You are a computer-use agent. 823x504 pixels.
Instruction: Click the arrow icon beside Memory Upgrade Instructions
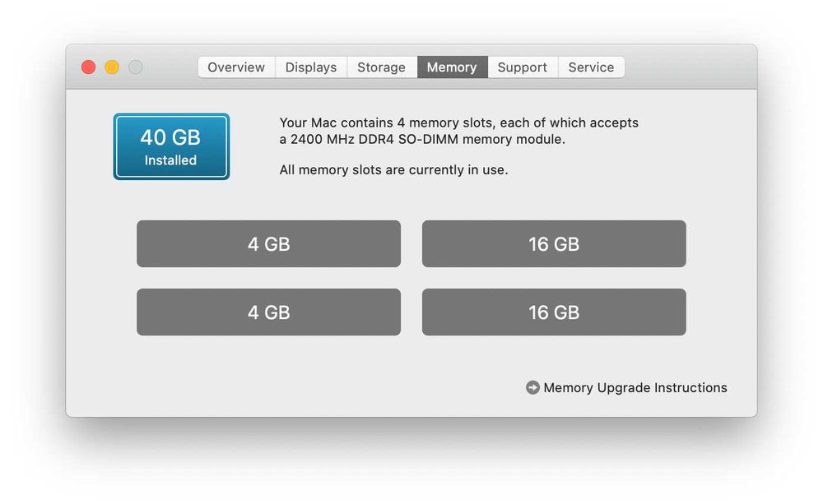pos(532,387)
